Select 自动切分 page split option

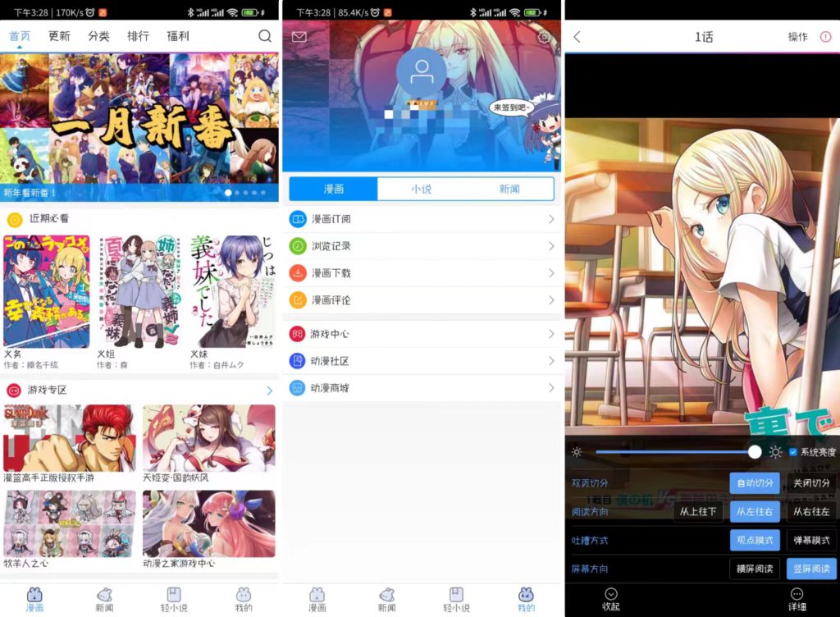[755, 483]
